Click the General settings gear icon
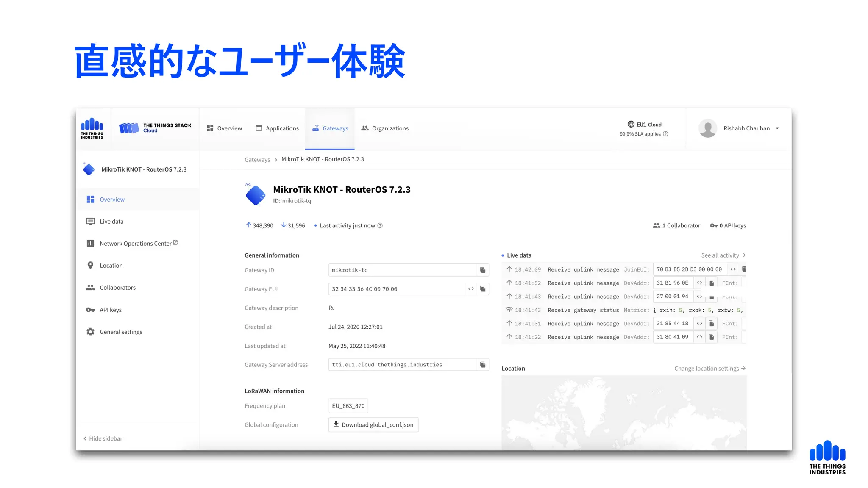 (x=90, y=332)
